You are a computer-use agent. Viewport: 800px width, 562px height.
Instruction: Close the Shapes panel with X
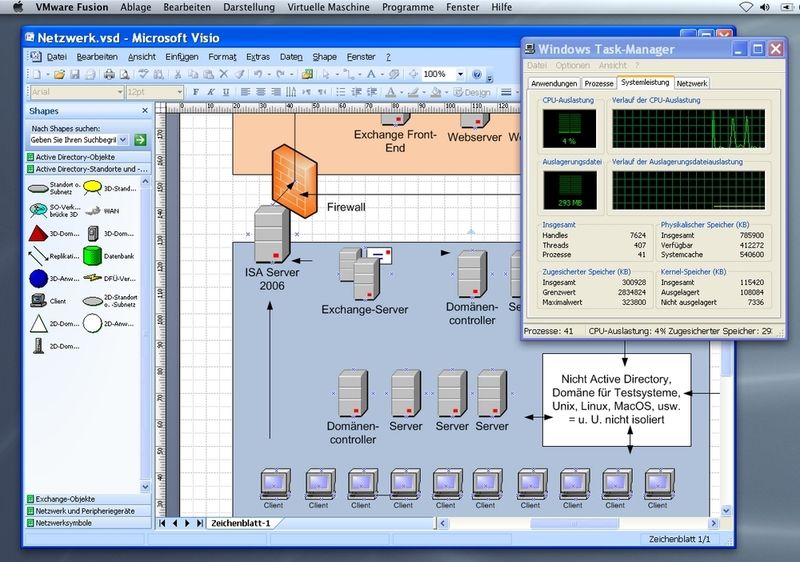tap(145, 111)
